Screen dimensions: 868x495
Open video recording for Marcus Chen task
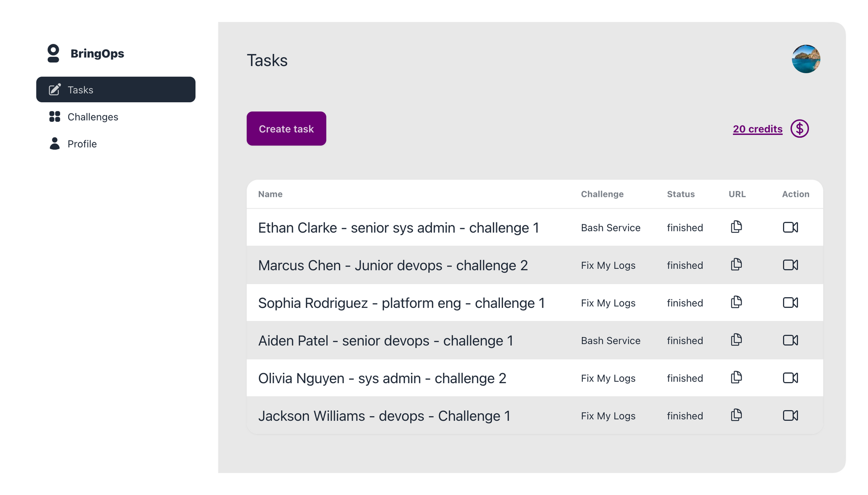click(x=790, y=265)
